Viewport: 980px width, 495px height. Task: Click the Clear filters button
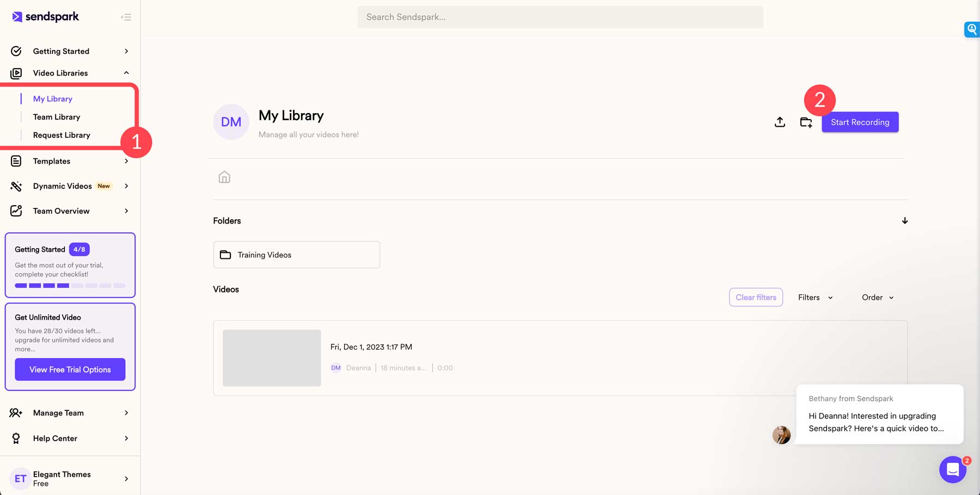point(756,297)
